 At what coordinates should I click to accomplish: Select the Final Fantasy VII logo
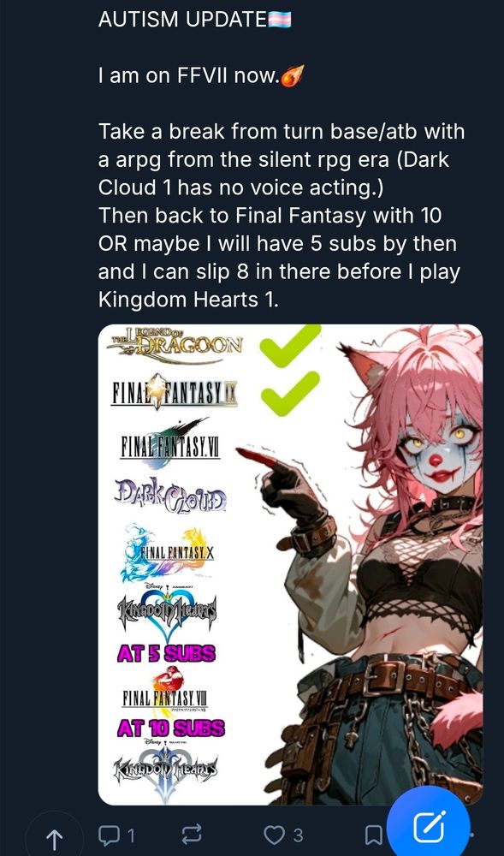click(x=169, y=443)
